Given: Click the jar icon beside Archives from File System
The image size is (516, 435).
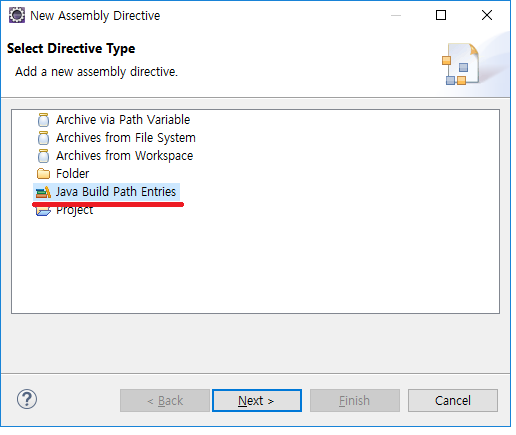Looking at the screenshot, I should tap(43, 138).
